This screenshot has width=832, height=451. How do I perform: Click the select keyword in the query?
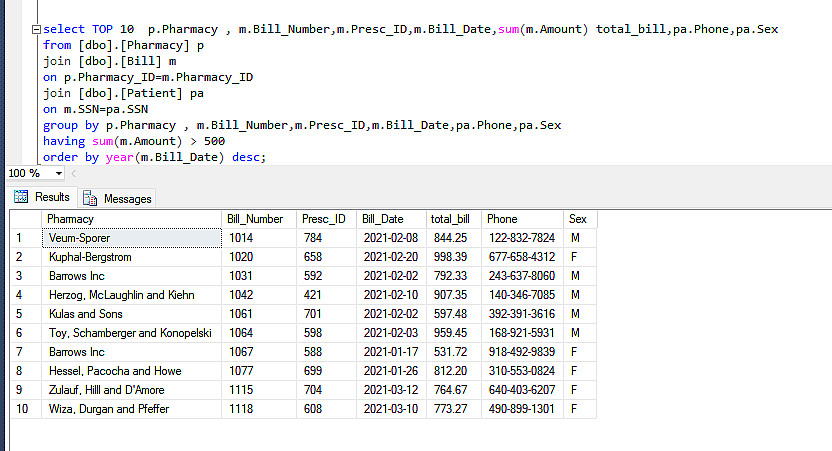[x=64, y=29]
